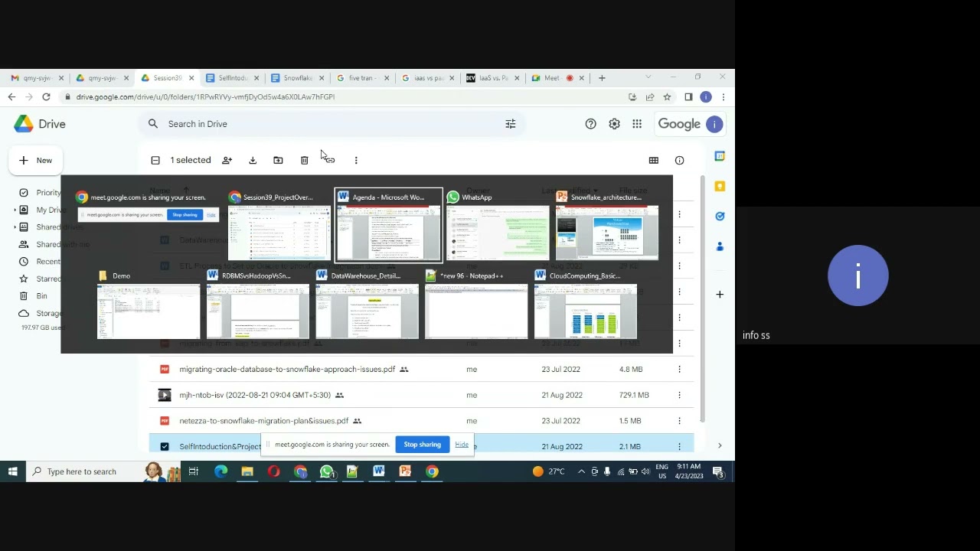This screenshot has height=551, width=980.
Task: Bookmark this page with the star icon
Action: point(667,97)
